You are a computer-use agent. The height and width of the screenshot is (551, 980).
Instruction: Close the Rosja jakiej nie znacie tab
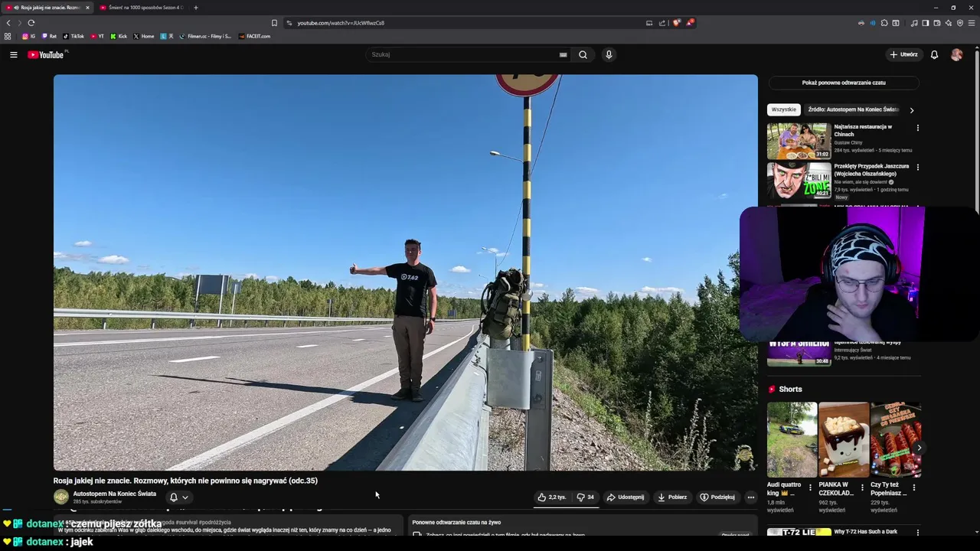pyautogui.click(x=87, y=8)
